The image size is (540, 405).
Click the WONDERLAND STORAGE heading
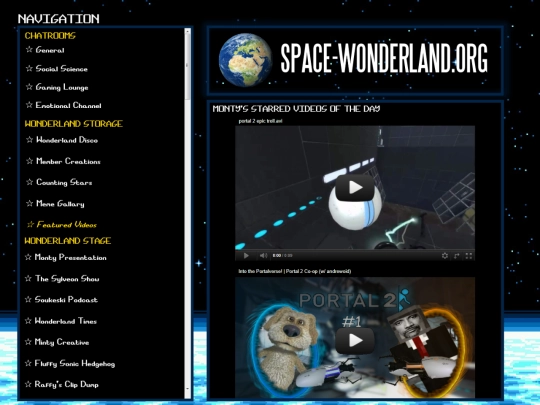[74, 124]
